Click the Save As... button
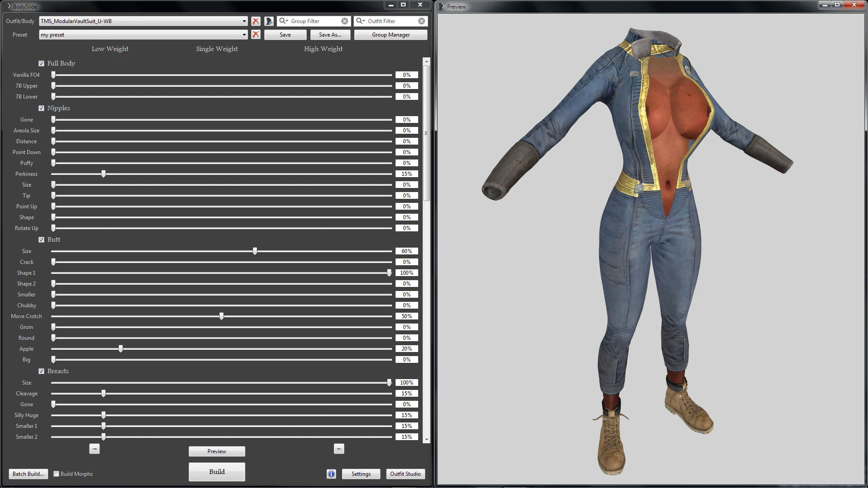The image size is (868, 488). [x=330, y=35]
